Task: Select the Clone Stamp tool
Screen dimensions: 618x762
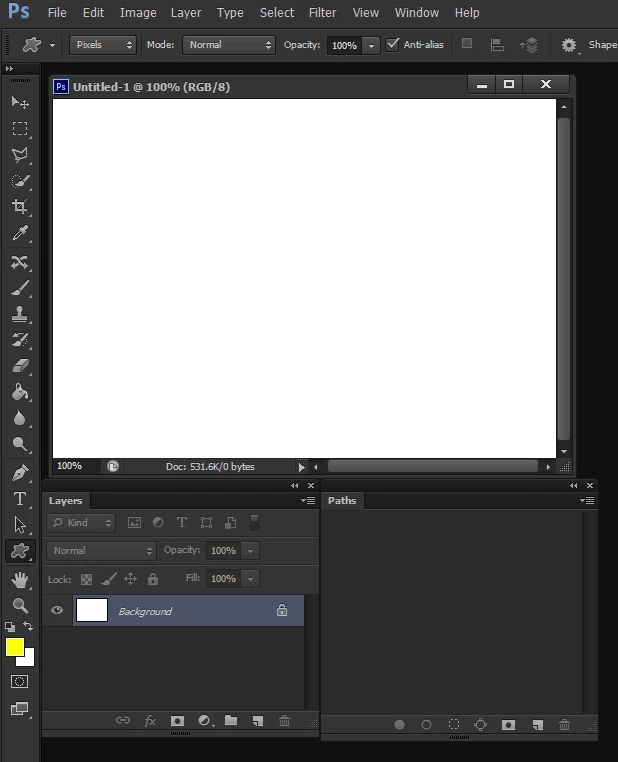Action: point(20,314)
